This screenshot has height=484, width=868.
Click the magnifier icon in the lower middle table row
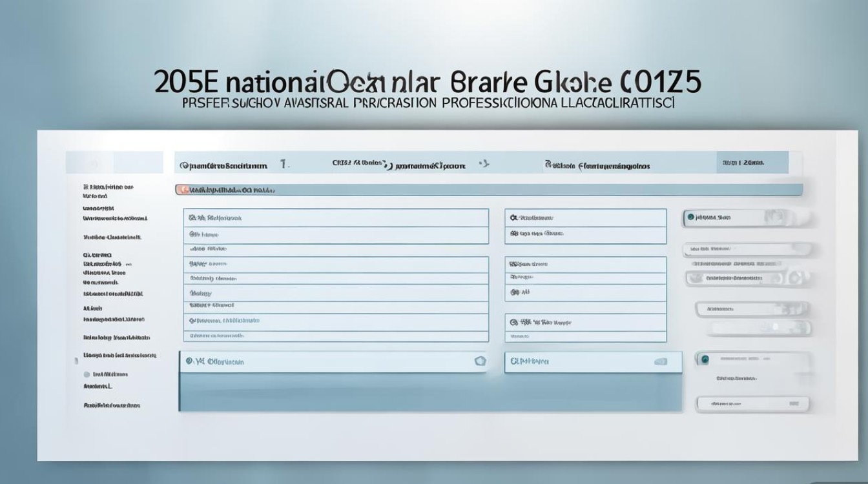point(515,321)
